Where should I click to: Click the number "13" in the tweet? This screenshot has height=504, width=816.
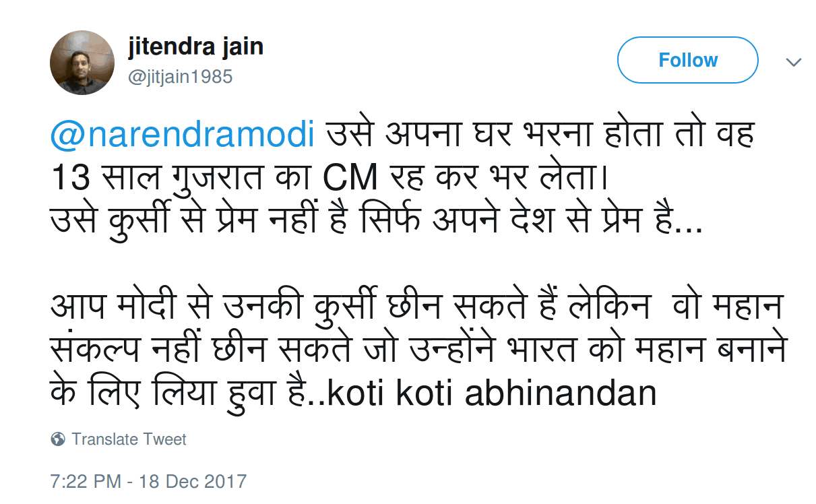(70, 178)
